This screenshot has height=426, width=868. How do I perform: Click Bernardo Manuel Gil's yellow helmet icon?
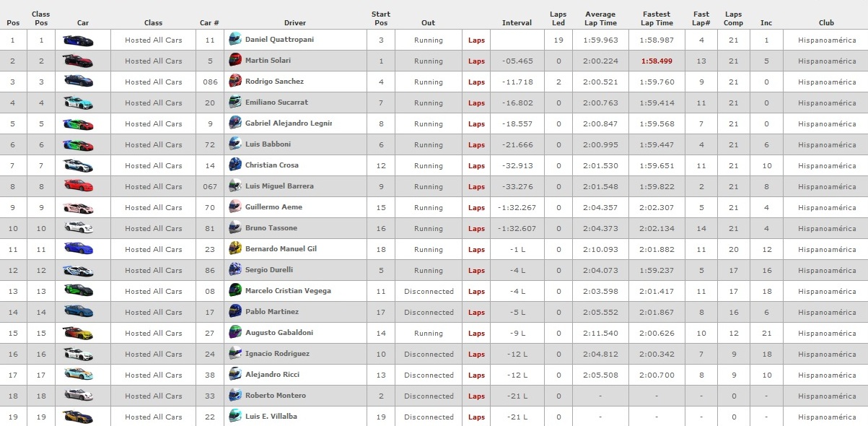(234, 248)
